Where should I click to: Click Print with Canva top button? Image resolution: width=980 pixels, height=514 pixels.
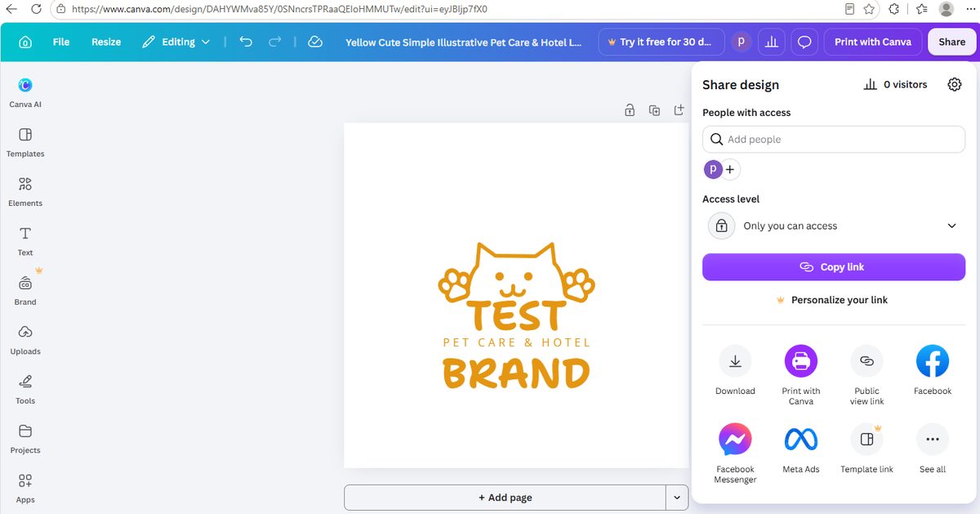(873, 42)
